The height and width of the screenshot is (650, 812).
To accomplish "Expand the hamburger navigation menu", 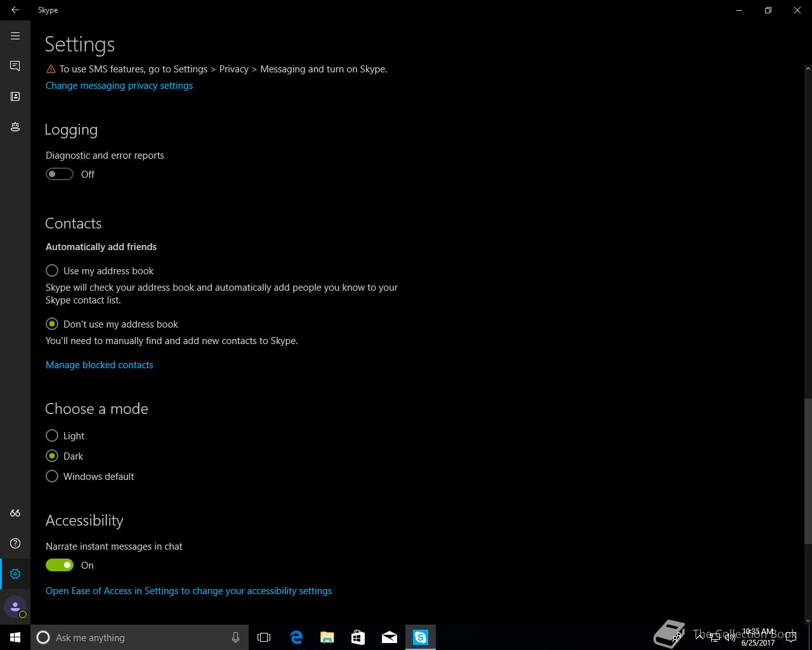I will click(15, 36).
